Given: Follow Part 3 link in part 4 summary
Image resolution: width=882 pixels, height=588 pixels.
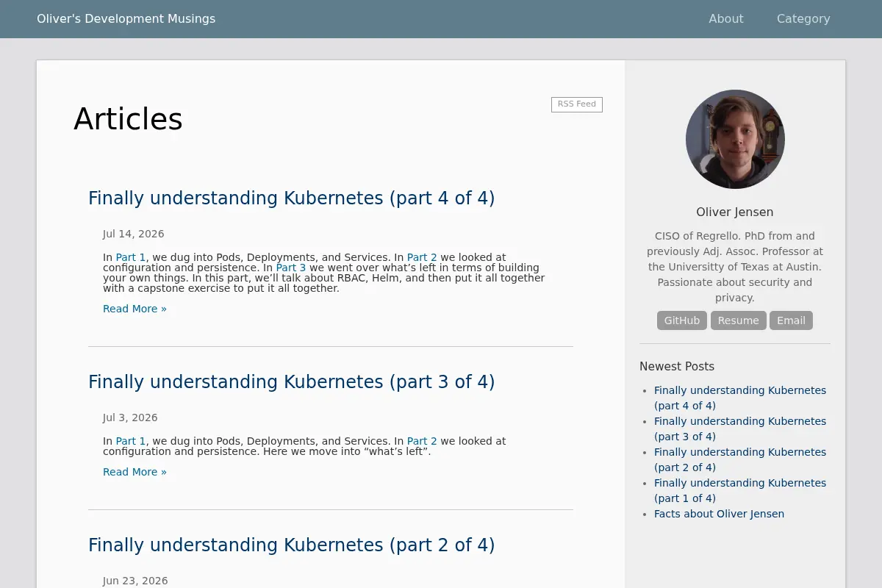Looking at the screenshot, I should (x=291, y=268).
